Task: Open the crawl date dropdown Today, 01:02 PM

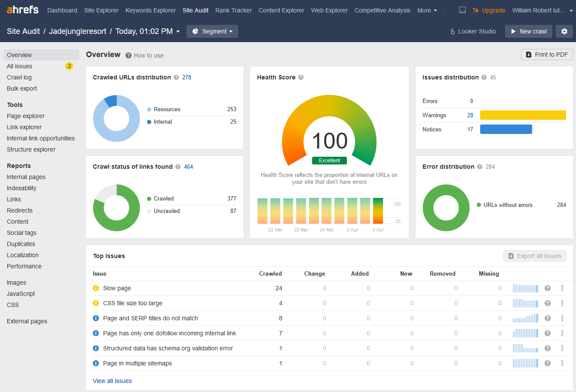Action: [147, 31]
